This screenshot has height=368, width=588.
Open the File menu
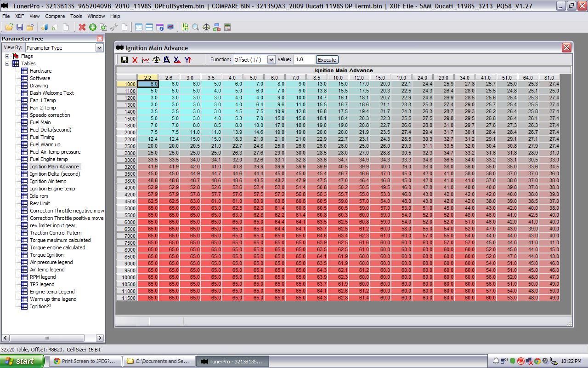[x=6, y=16]
